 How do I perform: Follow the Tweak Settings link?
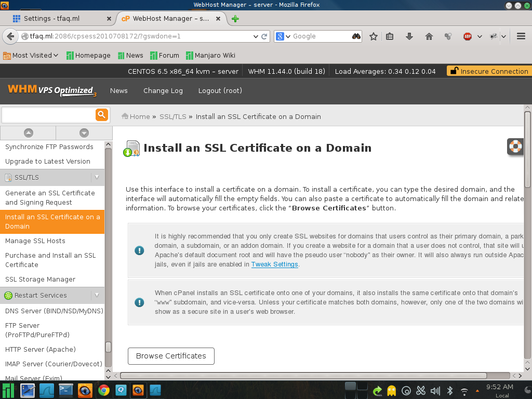[x=274, y=264]
